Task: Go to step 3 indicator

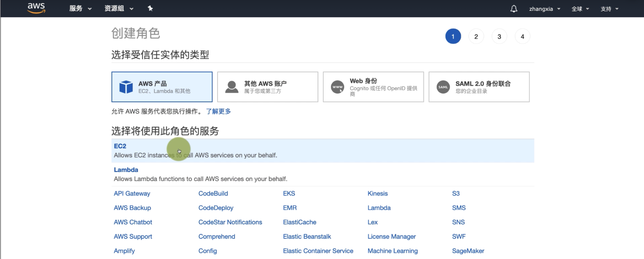Action: 499,36
